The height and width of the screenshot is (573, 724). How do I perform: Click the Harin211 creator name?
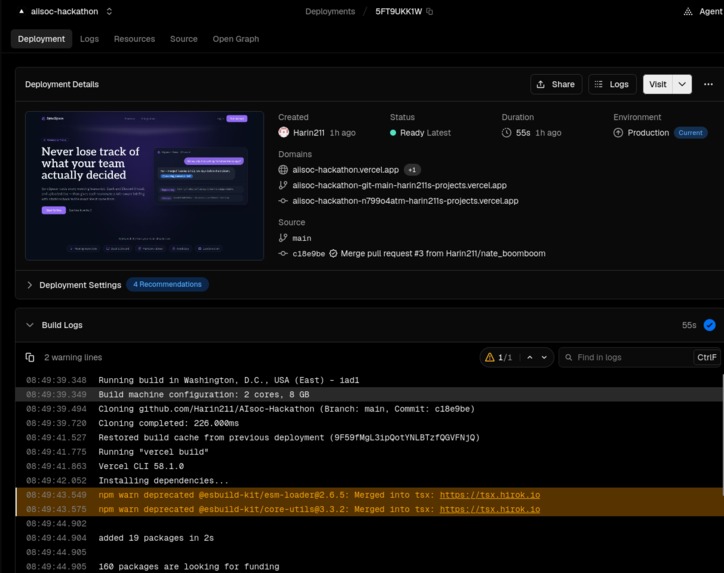pos(308,133)
